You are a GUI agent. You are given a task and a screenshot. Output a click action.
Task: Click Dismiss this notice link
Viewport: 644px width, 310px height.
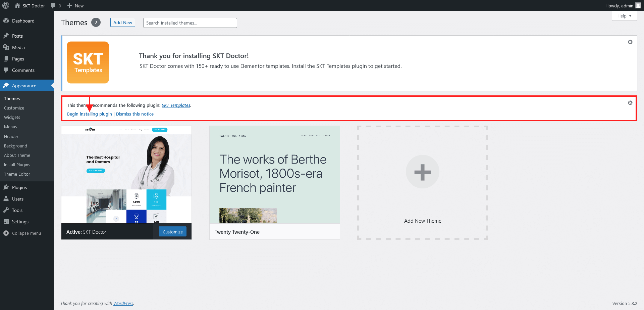click(135, 114)
